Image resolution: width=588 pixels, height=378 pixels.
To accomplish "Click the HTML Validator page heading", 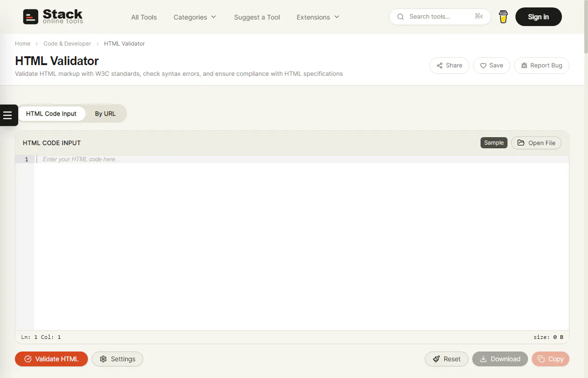I will tap(57, 61).
